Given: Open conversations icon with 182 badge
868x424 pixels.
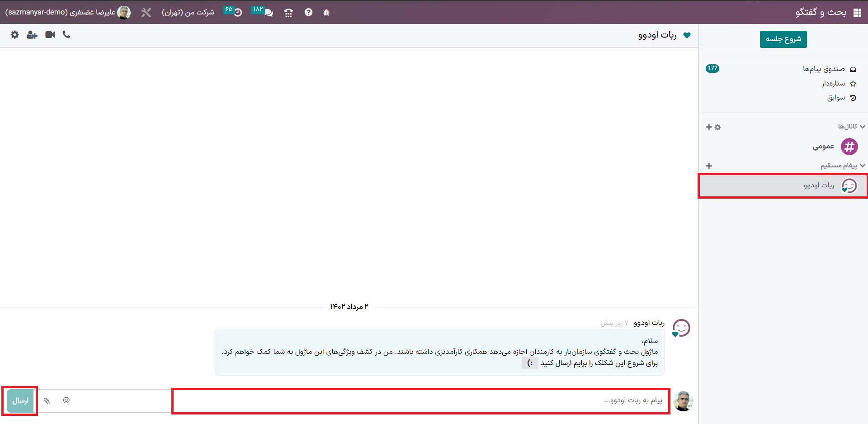Looking at the screenshot, I should pyautogui.click(x=263, y=11).
